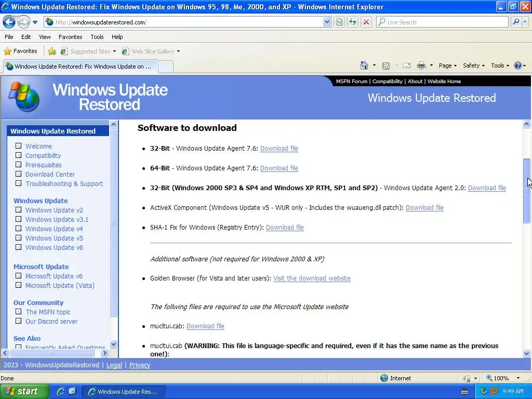This screenshot has width=532, height=399.
Task: Click the Refresh page icon
Action: click(353, 22)
